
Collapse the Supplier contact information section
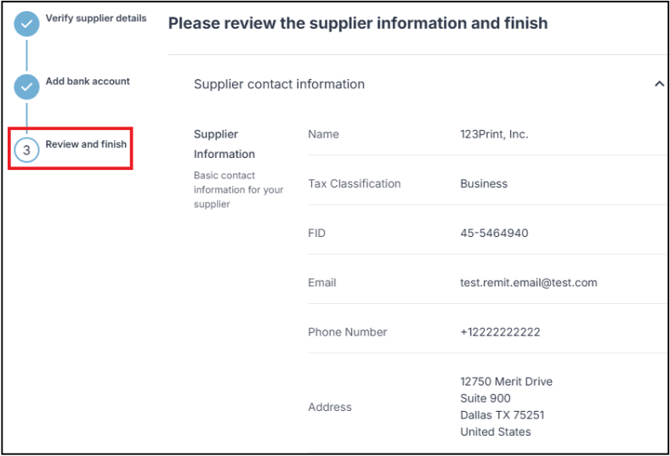pos(658,85)
